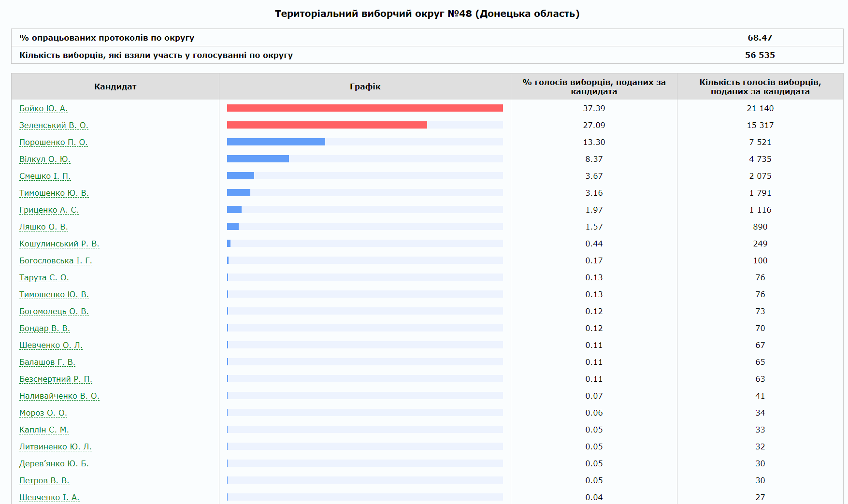The height and width of the screenshot is (504, 848).
Task: Open candidate link Петров В. В.
Action: pos(44,480)
